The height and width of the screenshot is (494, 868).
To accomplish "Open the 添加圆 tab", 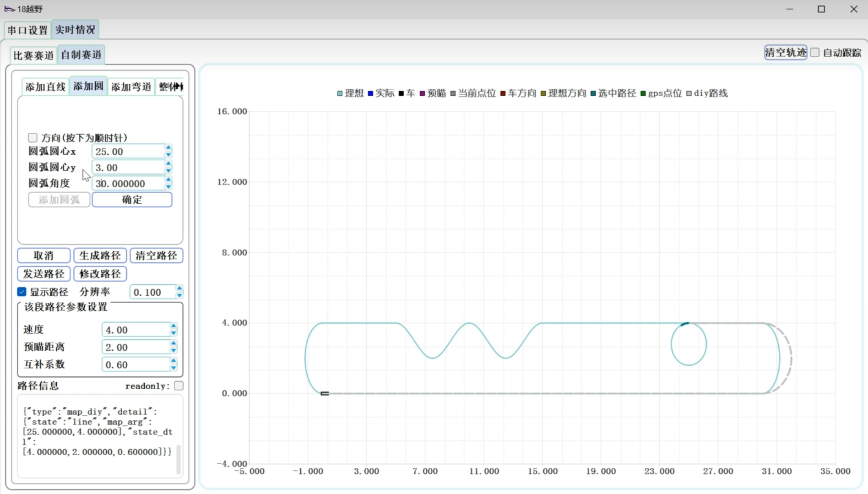I will click(88, 86).
